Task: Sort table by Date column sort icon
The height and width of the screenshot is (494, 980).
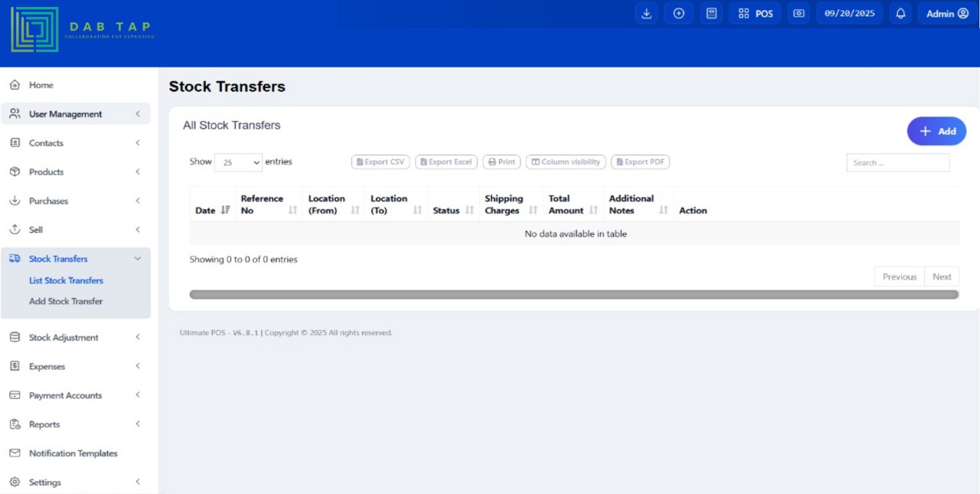Action: click(225, 211)
